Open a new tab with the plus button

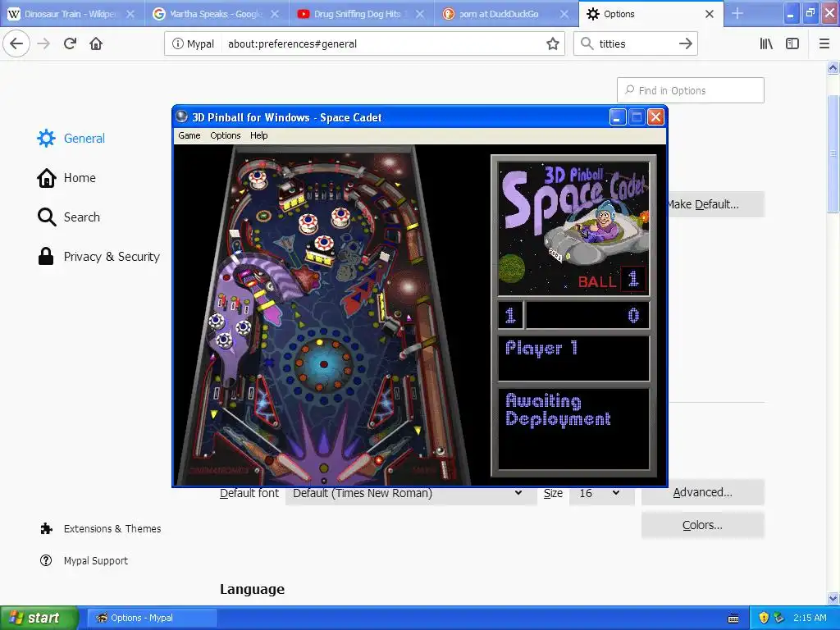coord(737,13)
